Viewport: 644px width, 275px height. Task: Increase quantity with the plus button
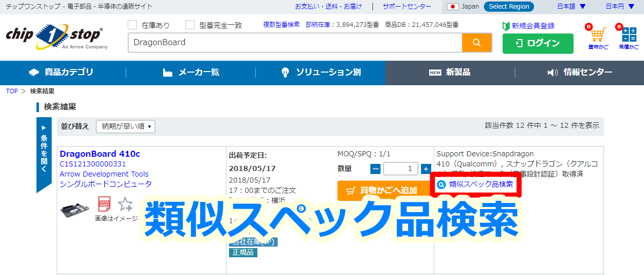pyautogui.click(x=426, y=169)
